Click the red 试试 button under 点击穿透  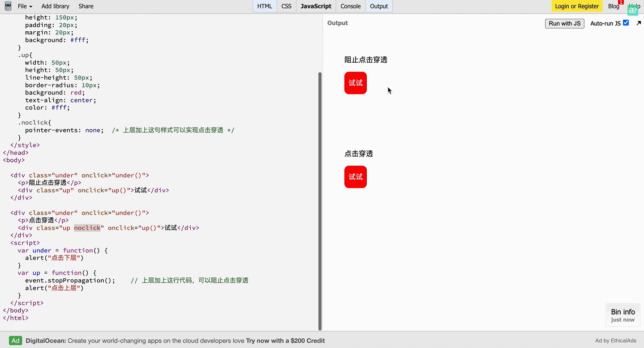pos(356,177)
